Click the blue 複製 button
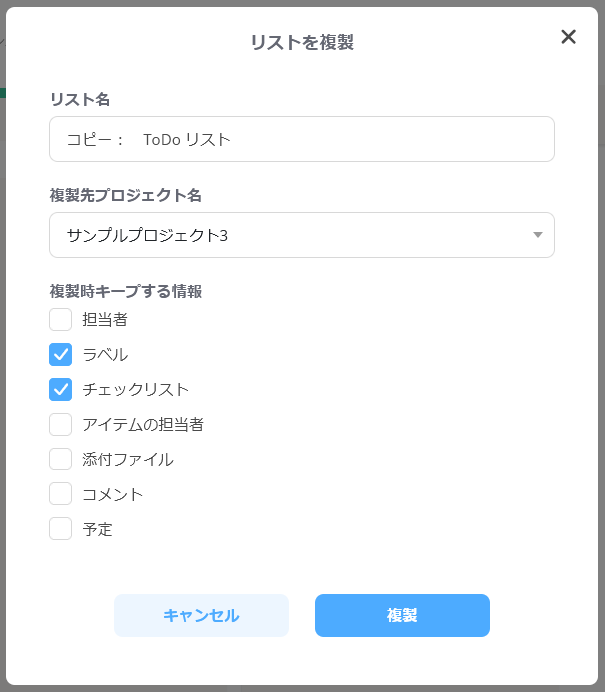Image resolution: width=605 pixels, height=692 pixels. (402, 615)
